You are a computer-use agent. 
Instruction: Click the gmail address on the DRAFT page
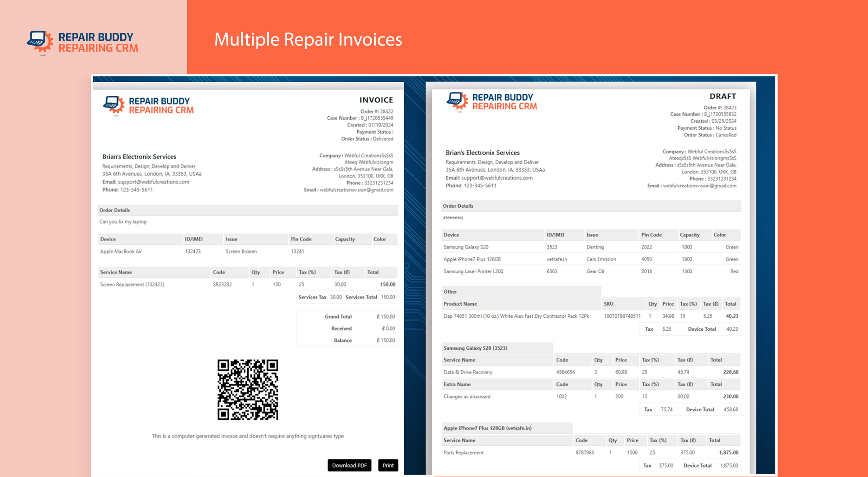(x=699, y=186)
